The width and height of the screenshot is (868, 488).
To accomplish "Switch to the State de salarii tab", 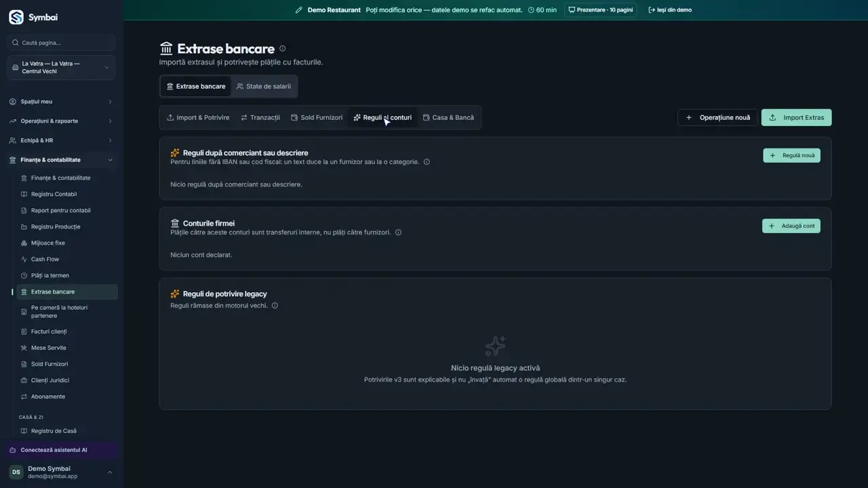I will (264, 87).
